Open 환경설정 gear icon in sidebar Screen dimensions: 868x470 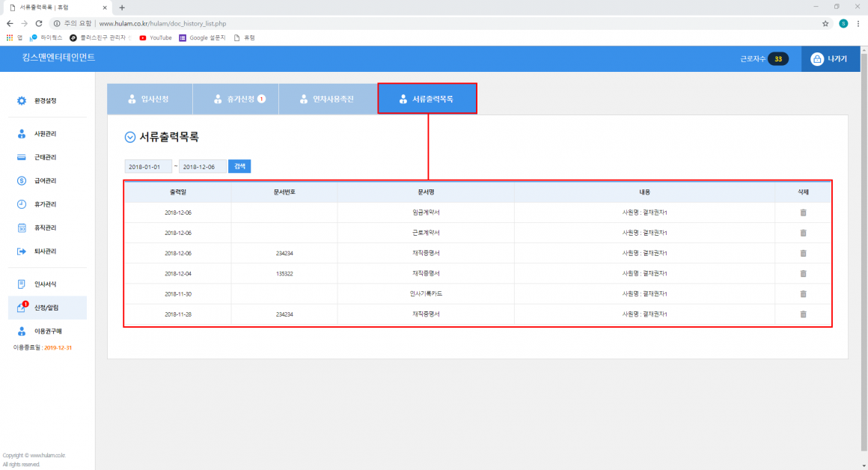coord(22,100)
